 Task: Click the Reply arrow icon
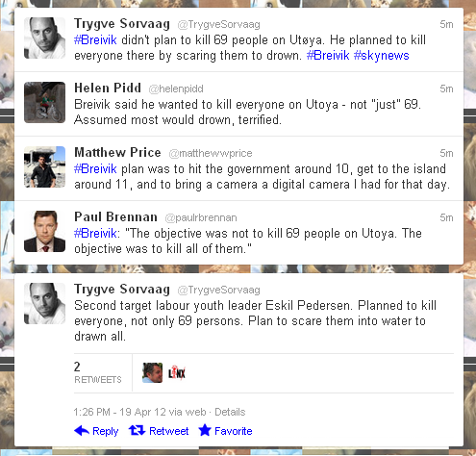point(82,431)
